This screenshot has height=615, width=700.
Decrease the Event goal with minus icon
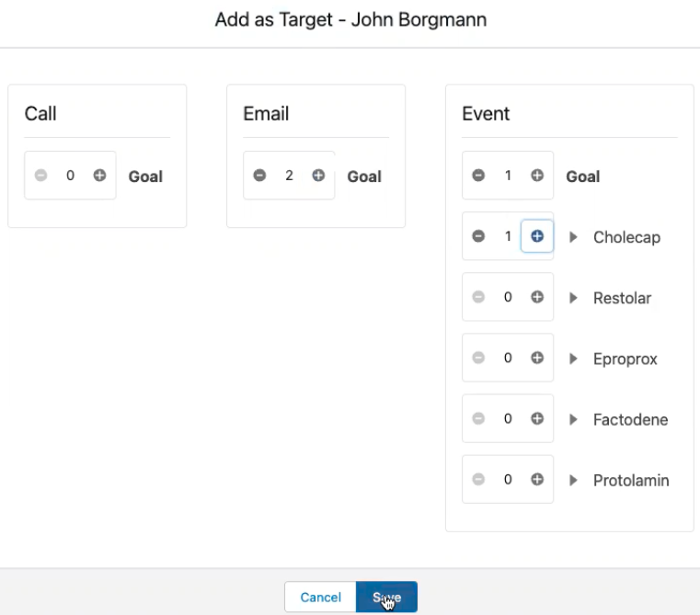point(478,176)
